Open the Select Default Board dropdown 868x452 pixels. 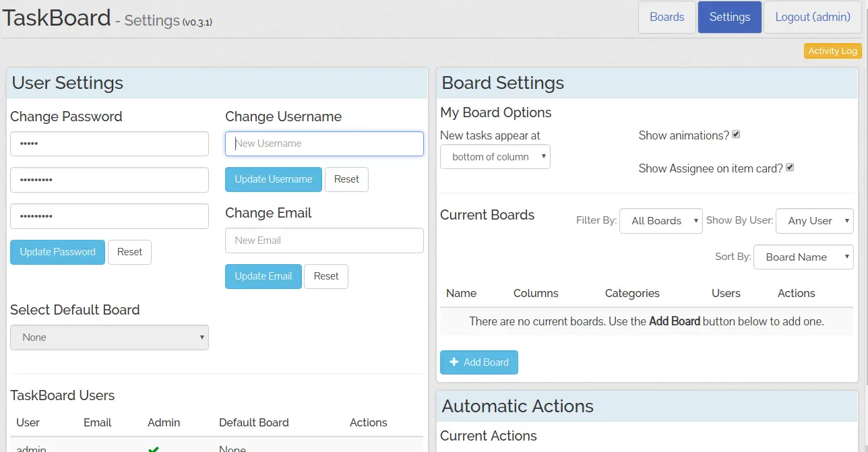coord(109,337)
